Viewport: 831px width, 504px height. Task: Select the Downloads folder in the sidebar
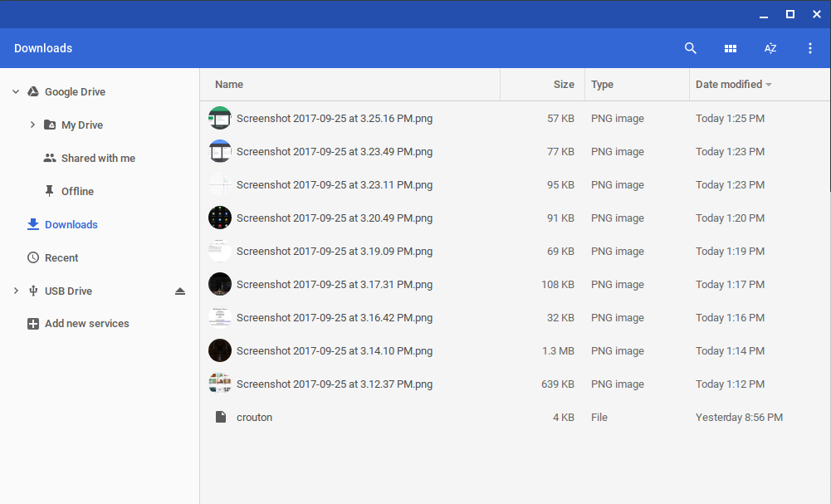pos(71,225)
